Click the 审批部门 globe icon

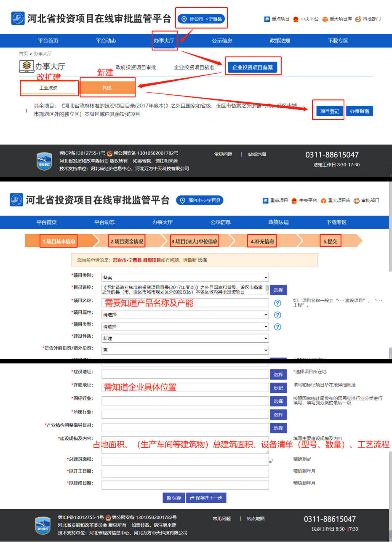357,19
